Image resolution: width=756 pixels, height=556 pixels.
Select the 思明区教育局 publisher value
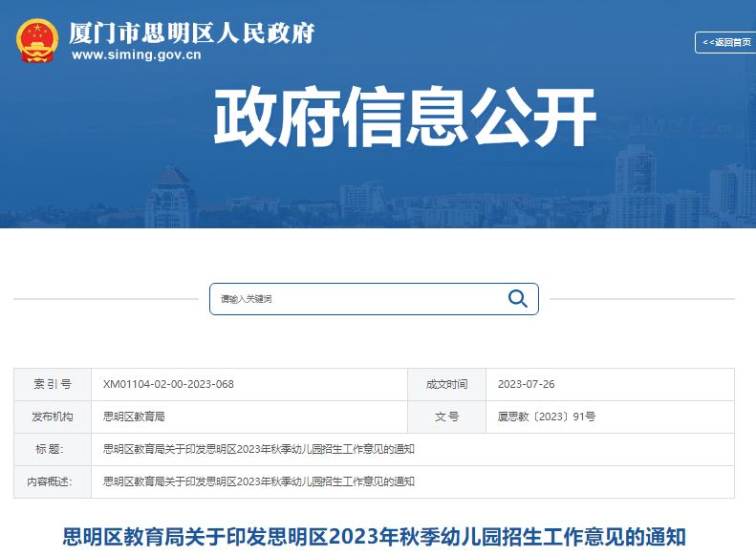(x=134, y=417)
